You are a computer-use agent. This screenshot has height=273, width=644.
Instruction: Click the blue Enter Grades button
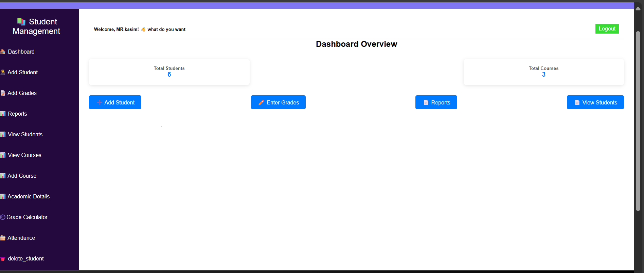(x=278, y=102)
